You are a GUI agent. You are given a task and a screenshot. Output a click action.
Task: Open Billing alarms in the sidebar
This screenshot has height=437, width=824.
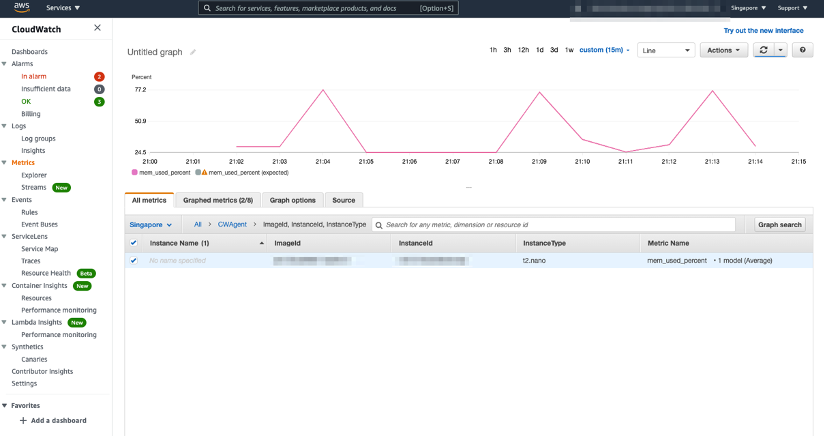[x=30, y=114]
